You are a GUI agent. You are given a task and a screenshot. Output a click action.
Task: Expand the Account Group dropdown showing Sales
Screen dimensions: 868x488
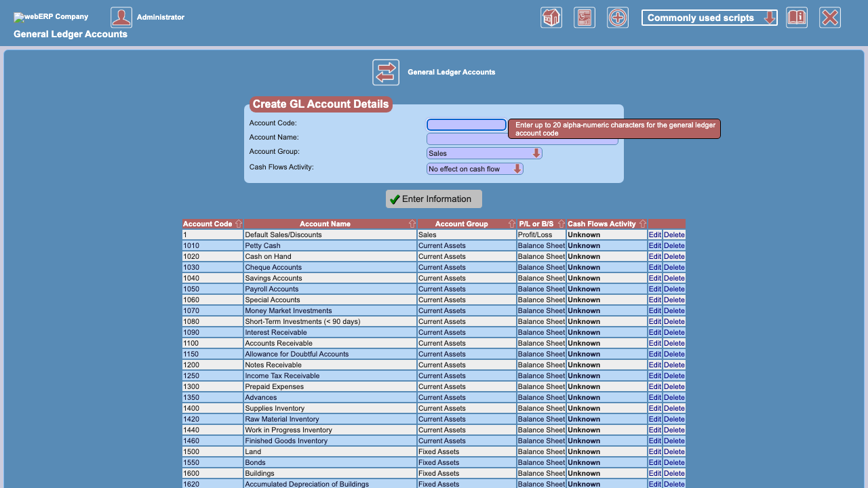coord(484,153)
